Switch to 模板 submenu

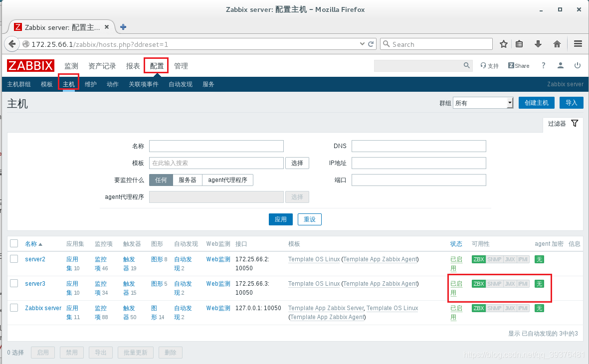coord(46,84)
